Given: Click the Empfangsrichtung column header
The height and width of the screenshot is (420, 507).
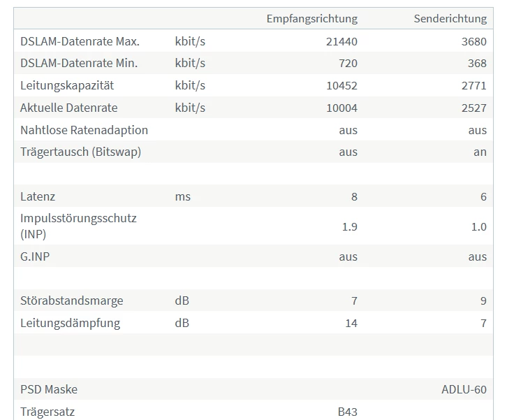Looking at the screenshot, I should [x=311, y=19].
